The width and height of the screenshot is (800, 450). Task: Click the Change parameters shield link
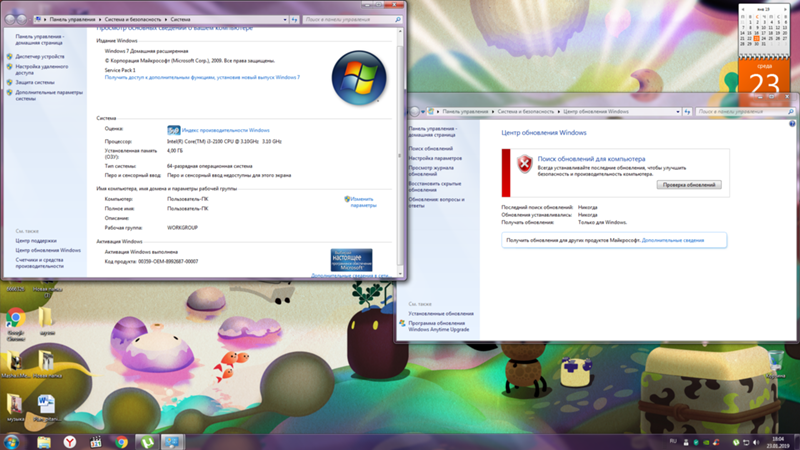pos(363,202)
